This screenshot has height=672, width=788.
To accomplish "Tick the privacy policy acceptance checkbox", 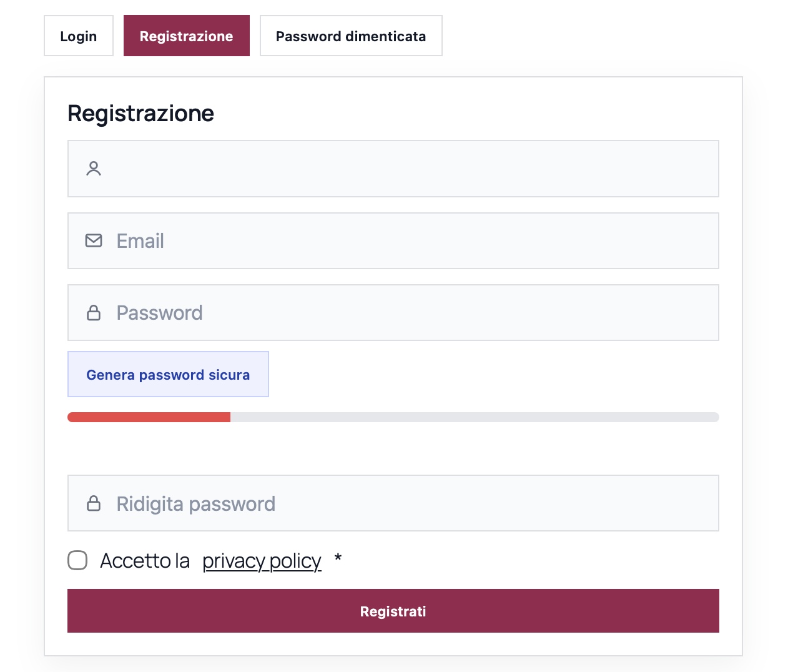I will click(x=77, y=560).
